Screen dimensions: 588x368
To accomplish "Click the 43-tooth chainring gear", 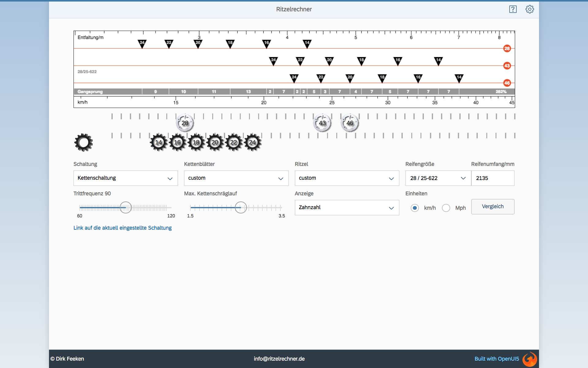I will point(322,123).
